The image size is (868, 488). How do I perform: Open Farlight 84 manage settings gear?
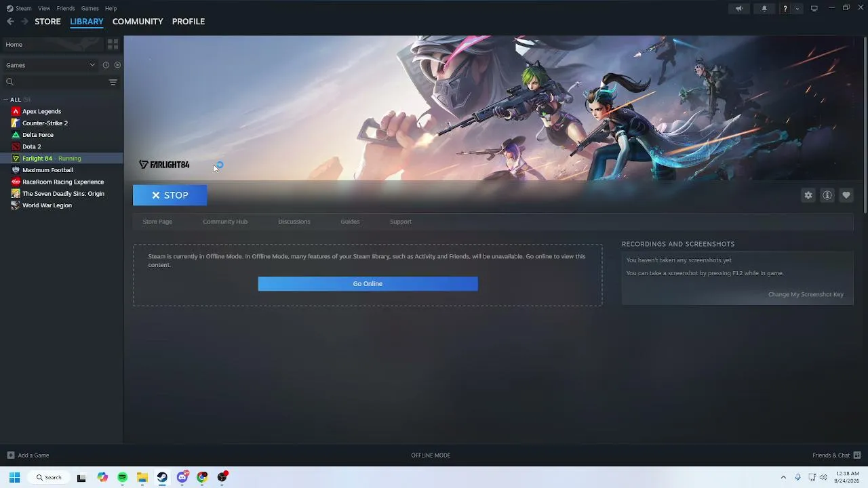coord(808,195)
